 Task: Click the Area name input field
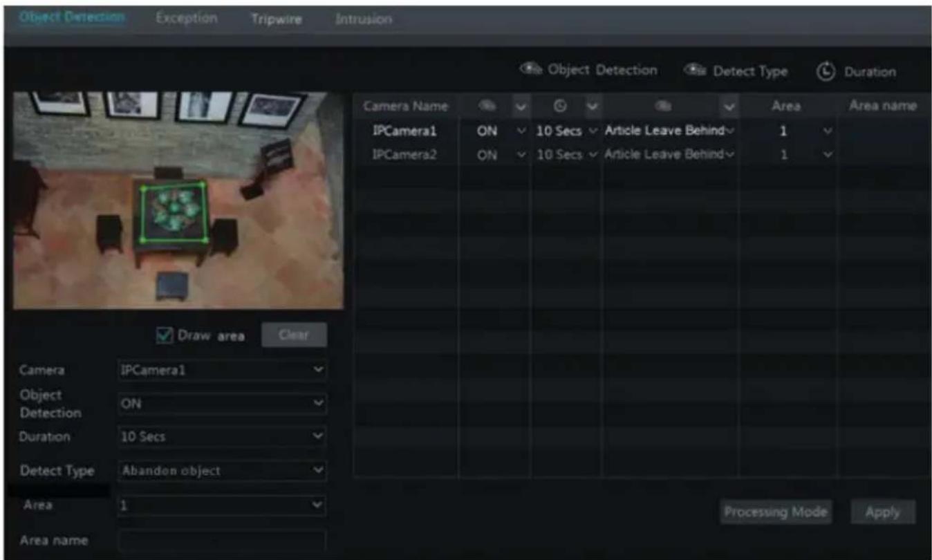click(221, 541)
